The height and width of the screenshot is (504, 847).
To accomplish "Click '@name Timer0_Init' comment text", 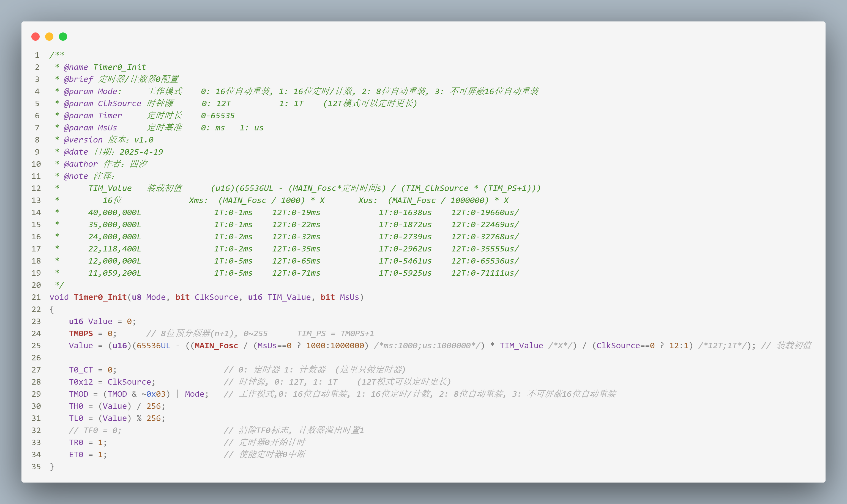I will coord(105,67).
